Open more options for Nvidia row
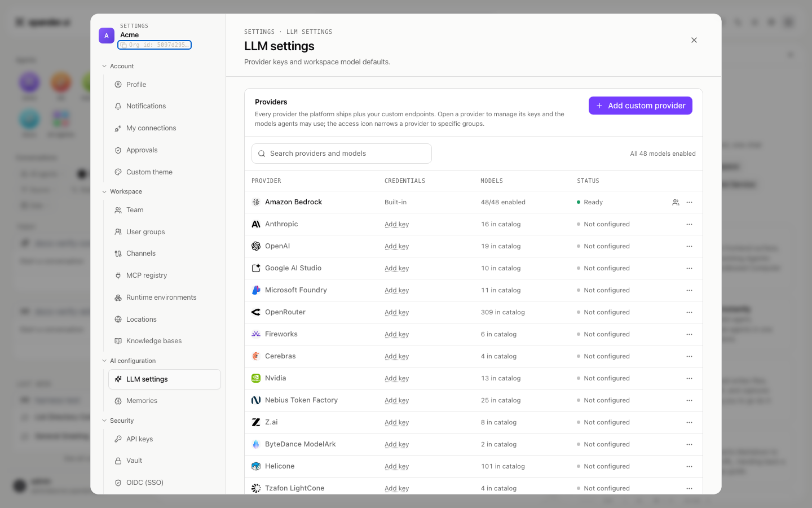This screenshot has width=812, height=508. (689, 378)
